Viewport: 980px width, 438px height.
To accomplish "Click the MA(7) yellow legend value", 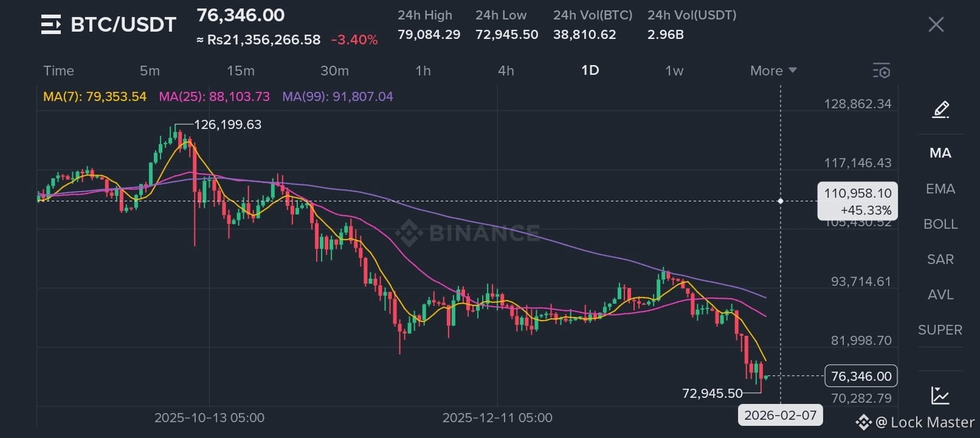I will click(x=95, y=97).
